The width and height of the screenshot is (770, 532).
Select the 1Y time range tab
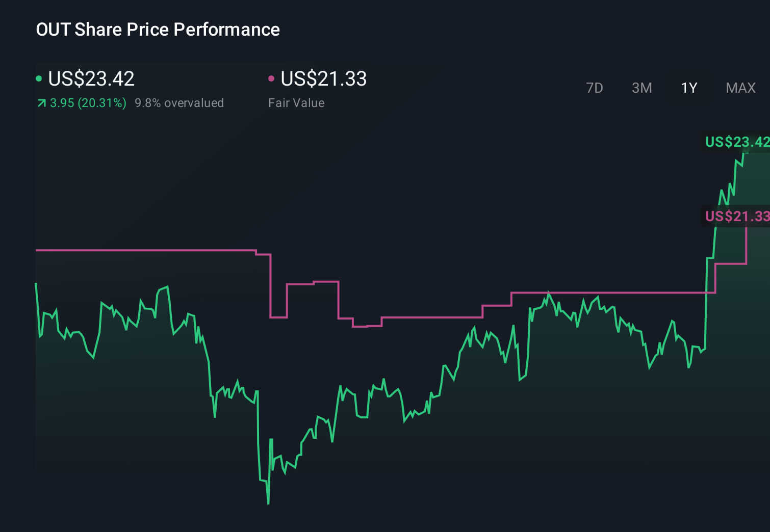point(688,88)
